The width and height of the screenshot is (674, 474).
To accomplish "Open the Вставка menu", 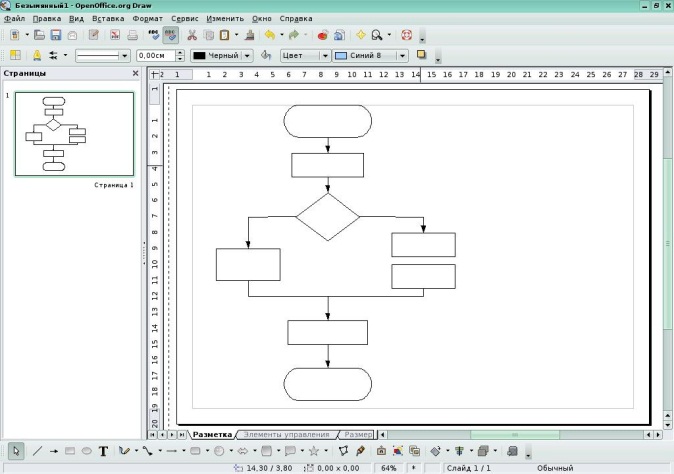I will tap(108, 18).
